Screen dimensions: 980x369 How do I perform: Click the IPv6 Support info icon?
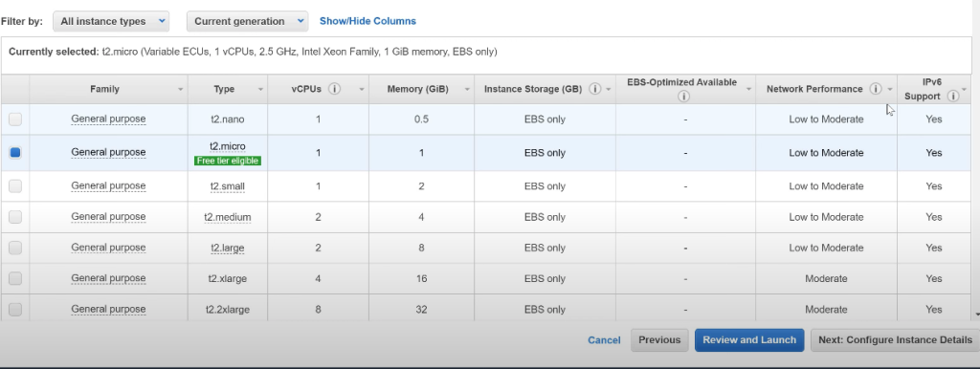tap(953, 97)
